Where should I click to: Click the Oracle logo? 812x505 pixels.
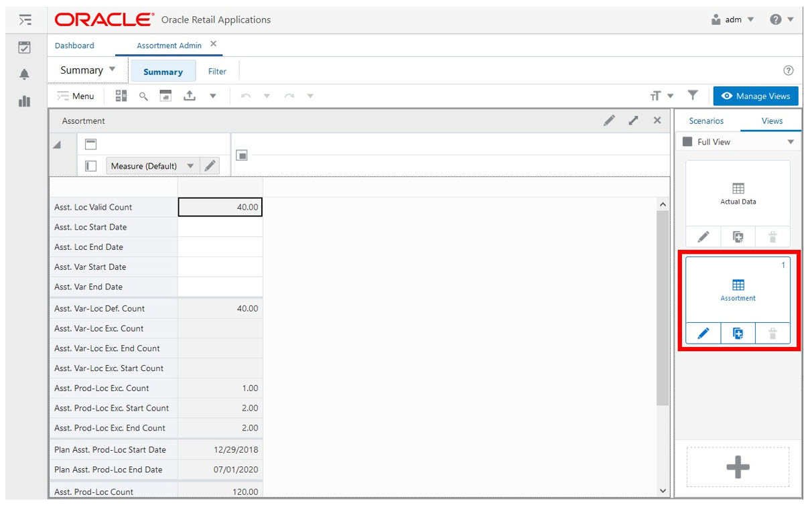click(104, 20)
